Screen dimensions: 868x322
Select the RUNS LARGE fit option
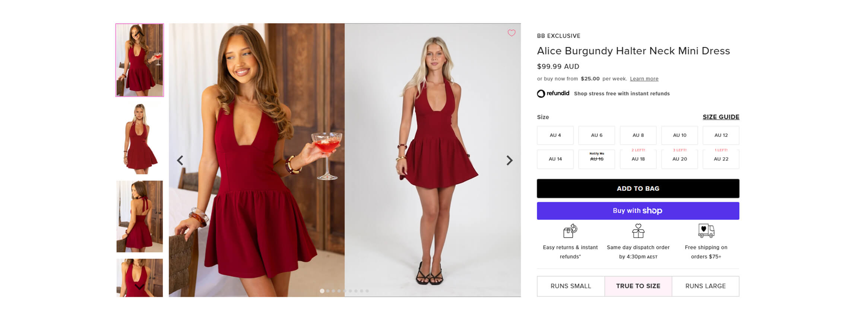click(705, 286)
